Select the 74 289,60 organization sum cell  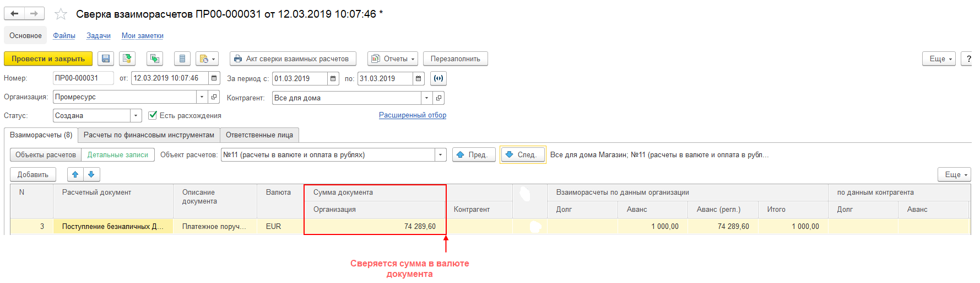(375, 227)
